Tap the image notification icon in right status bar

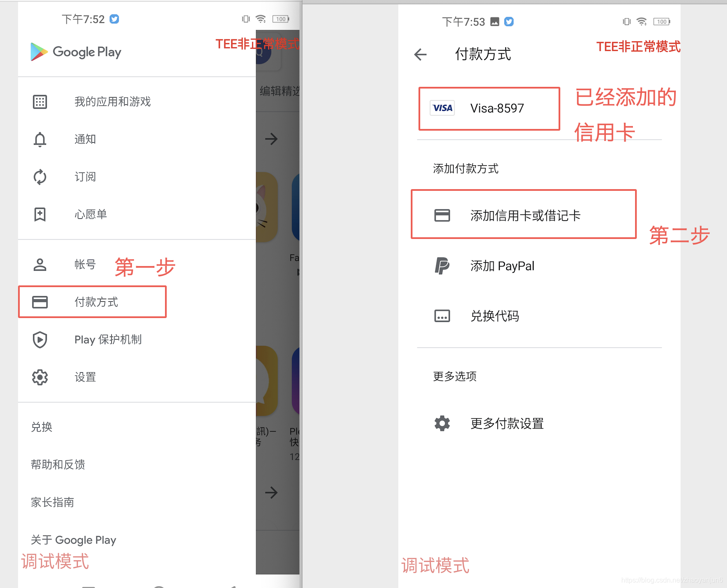(495, 21)
